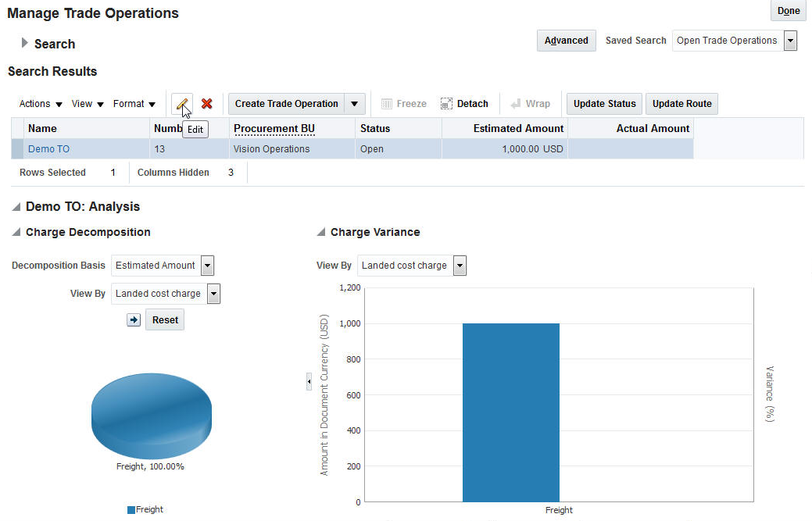The image size is (812, 521).
Task: Click the Freight bar in Charge Variance chart
Action: (510, 412)
